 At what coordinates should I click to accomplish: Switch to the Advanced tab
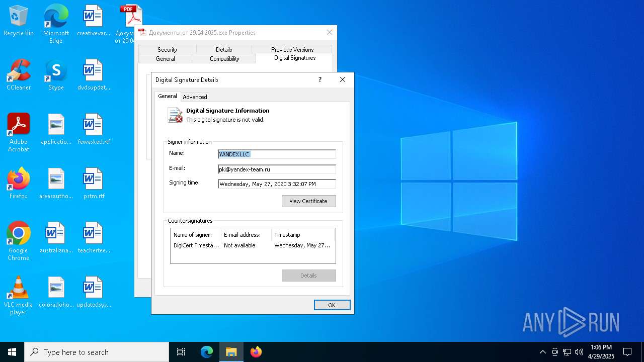point(195,97)
